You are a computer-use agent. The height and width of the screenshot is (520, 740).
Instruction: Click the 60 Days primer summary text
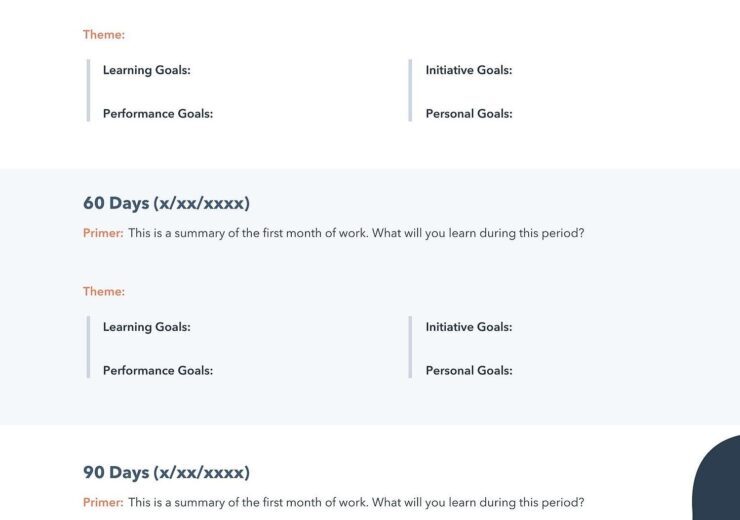pos(356,233)
